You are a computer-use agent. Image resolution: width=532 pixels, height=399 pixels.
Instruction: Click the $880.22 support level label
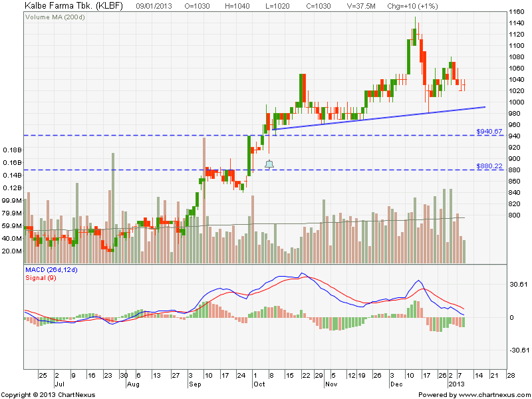[x=489, y=166]
